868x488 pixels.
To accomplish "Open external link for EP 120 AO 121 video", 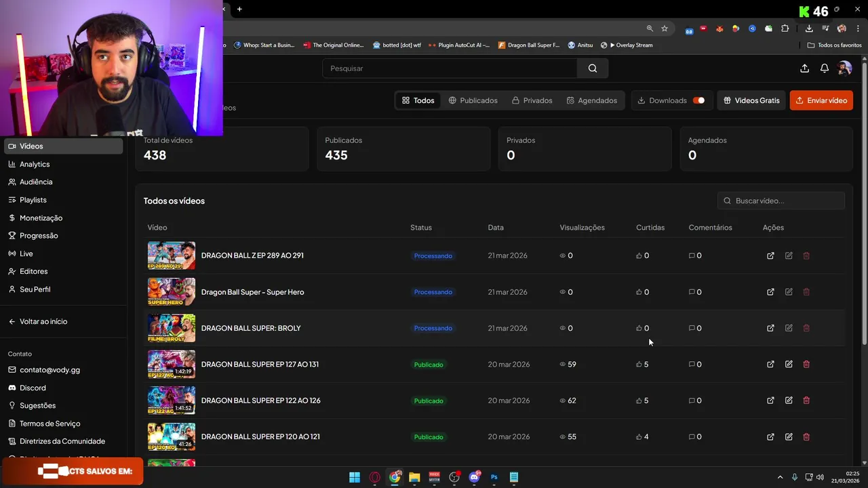I will [x=770, y=437].
